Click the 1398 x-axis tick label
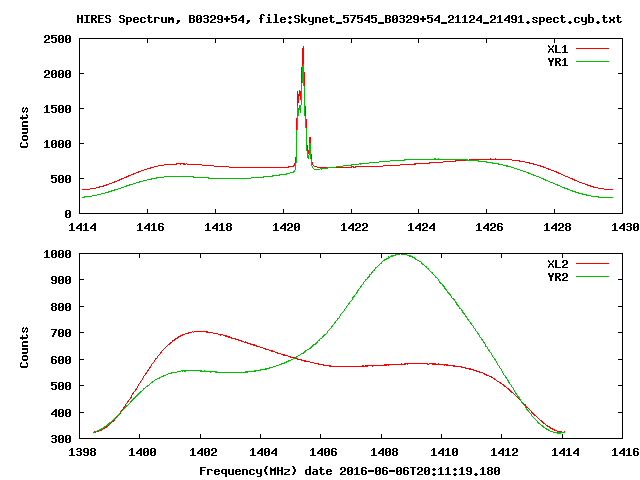 [82, 452]
